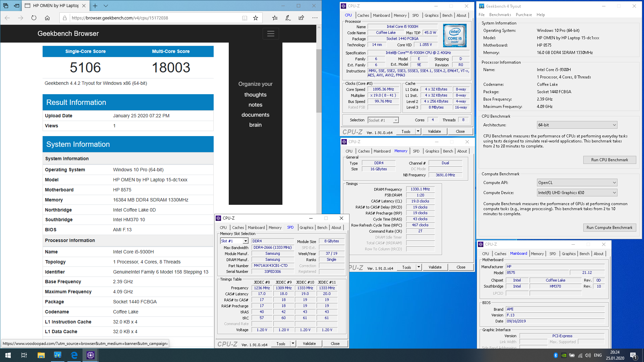Screen dimensions: 644x362
Task: Click ENG language indicator in tray
Action: (598, 355)
